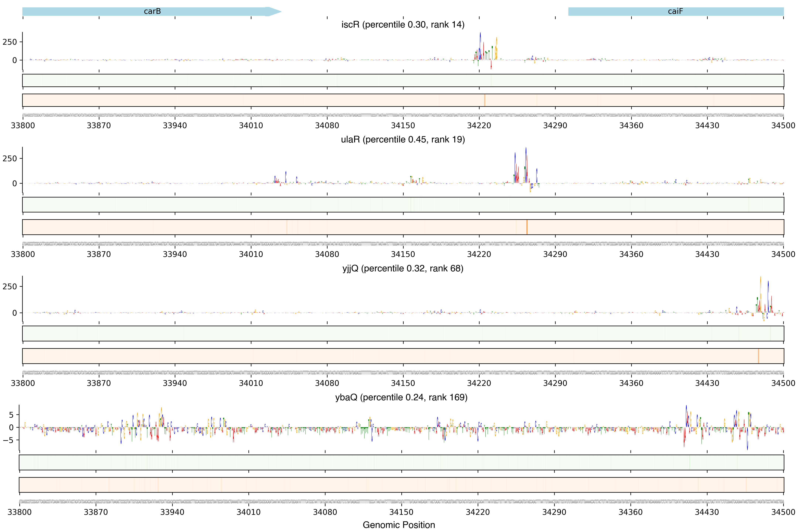Click the 34220 tick label under iscR
The height and width of the screenshot is (532, 798).
(479, 126)
